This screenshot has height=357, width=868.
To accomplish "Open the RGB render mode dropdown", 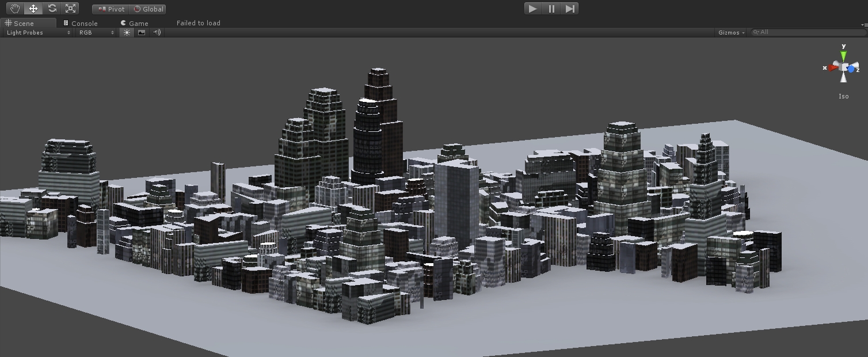I will click(97, 33).
